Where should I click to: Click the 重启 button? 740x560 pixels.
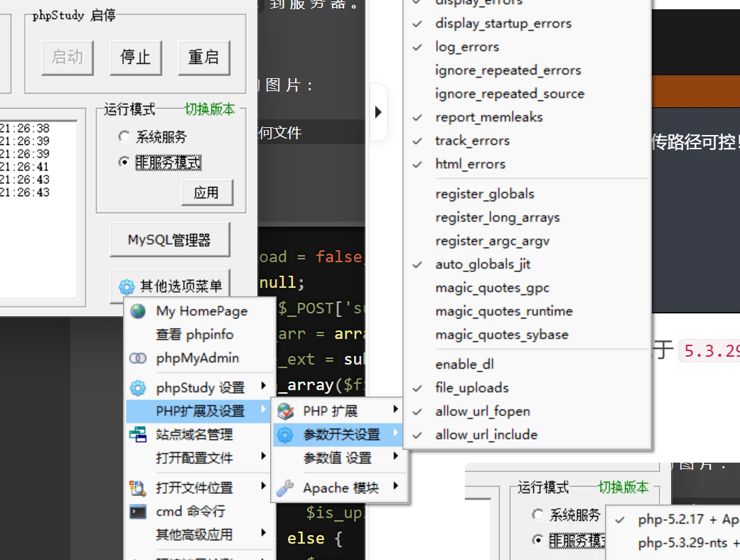[204, 58]
